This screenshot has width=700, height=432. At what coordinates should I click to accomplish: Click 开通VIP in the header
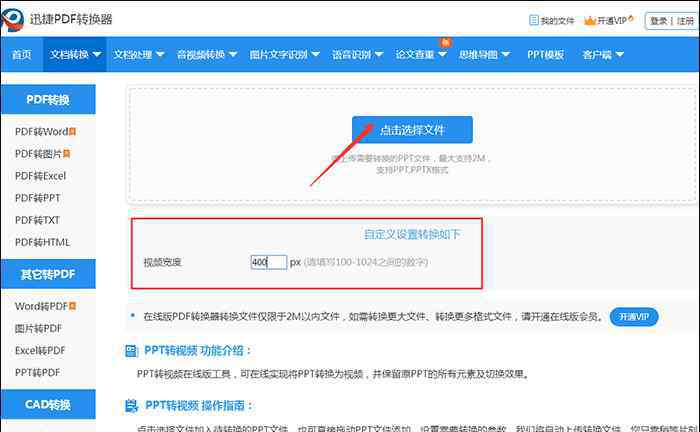coord(612,21)
